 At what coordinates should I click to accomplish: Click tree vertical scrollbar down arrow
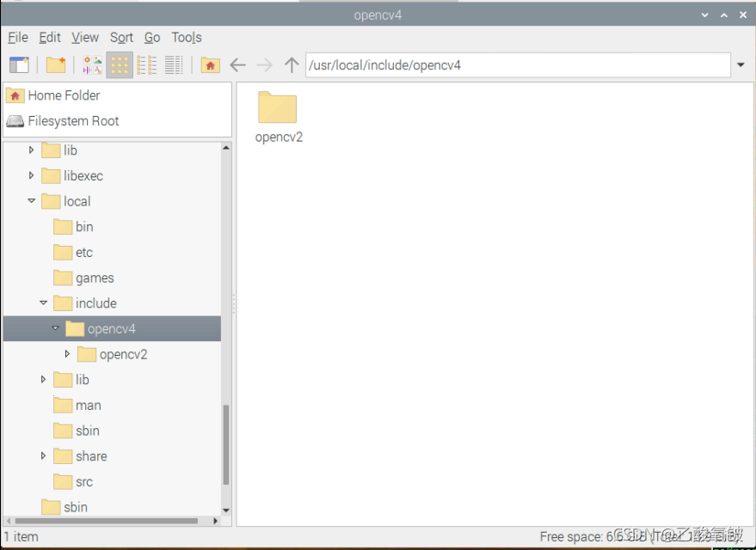(226, 510)
